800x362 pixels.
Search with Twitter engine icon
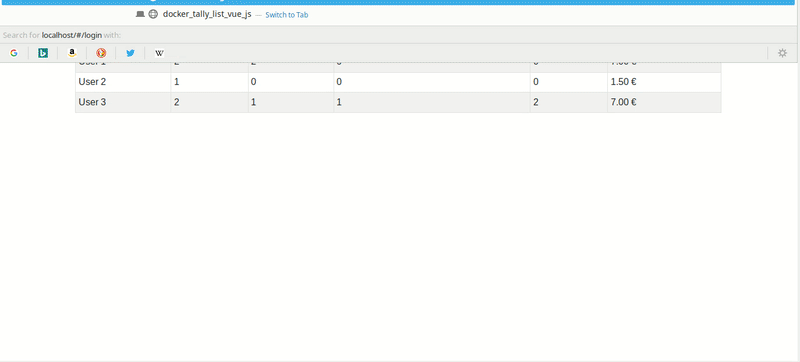(130, 53)
